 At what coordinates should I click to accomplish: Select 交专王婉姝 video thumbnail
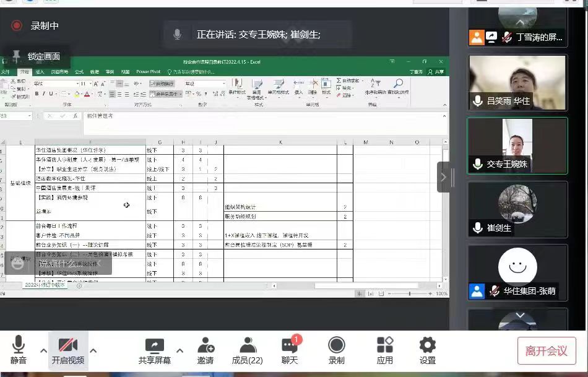pyautogui.click(x=517, y=145)
